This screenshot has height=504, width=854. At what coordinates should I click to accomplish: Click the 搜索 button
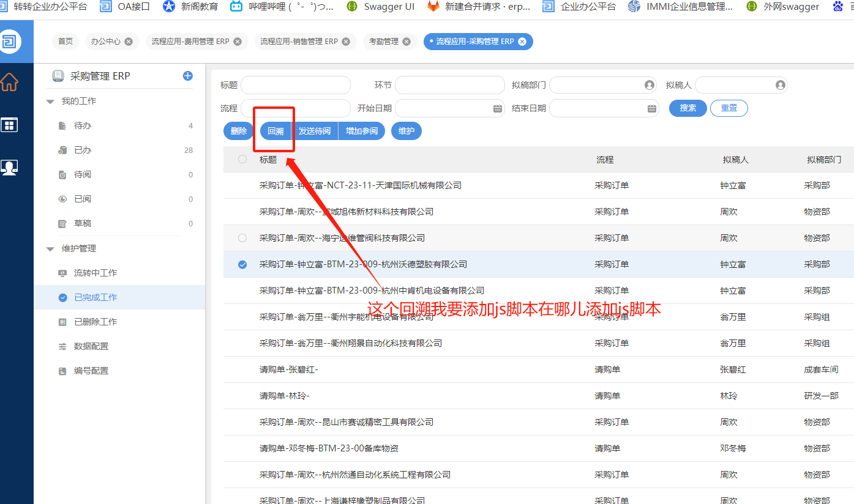[x=688, y=108]
